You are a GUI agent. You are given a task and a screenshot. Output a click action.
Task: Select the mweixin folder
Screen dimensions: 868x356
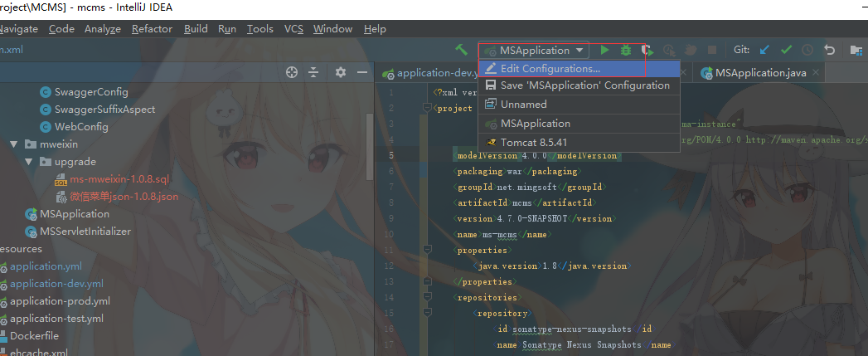(59, 144)
